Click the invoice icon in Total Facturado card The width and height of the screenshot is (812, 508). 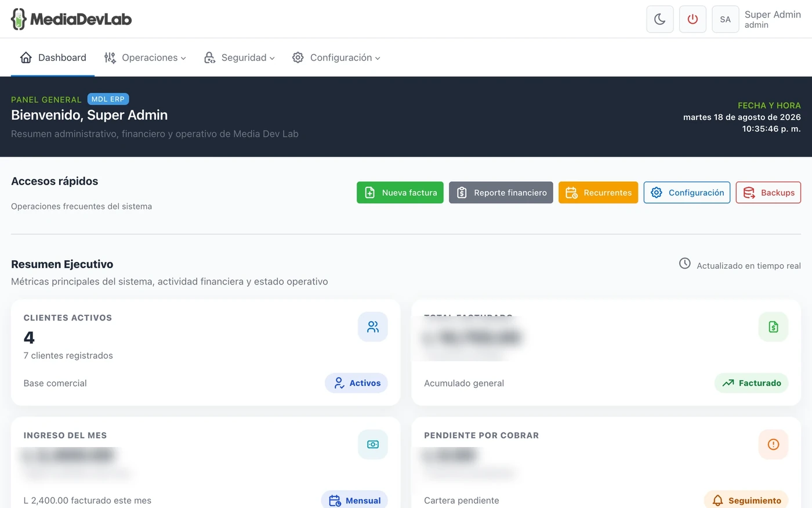773,327
